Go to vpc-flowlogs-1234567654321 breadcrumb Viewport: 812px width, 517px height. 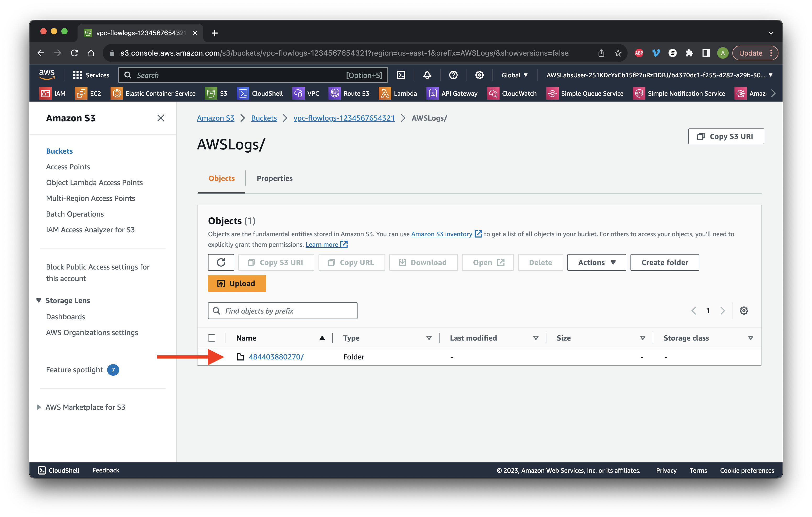tap(344, 118)
